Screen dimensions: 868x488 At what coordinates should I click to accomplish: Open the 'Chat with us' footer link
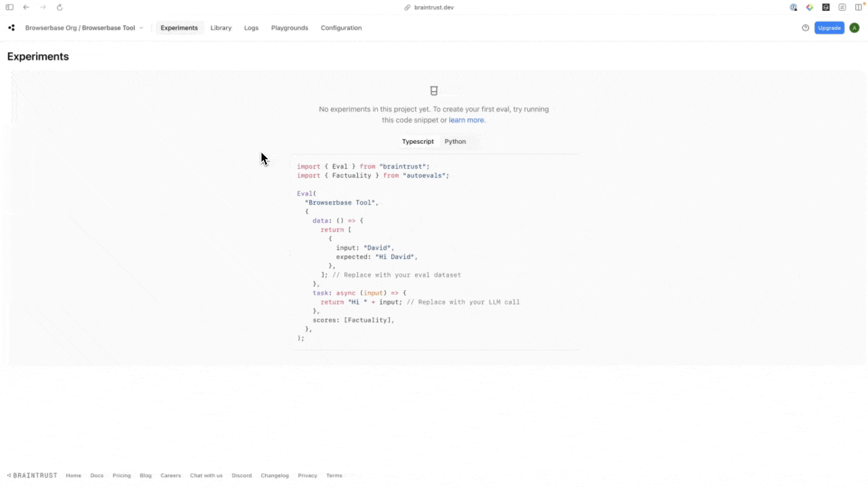[x=206, y=476]
